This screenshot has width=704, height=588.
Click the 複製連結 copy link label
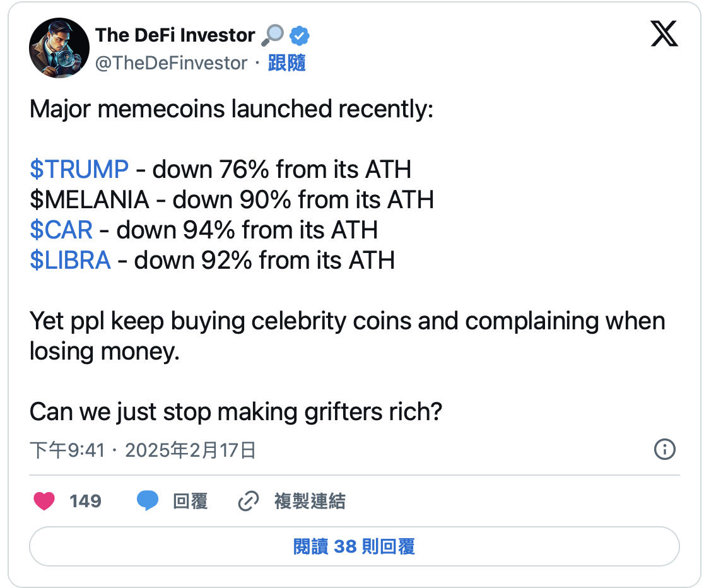(x=309, y=502)
